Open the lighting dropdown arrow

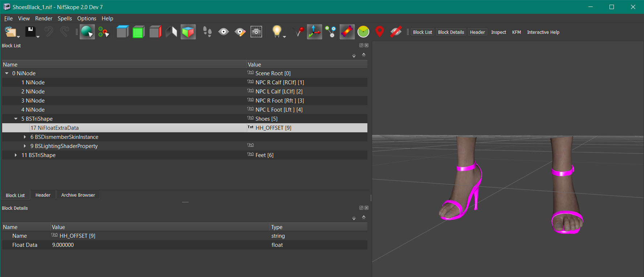coord(284,37)
